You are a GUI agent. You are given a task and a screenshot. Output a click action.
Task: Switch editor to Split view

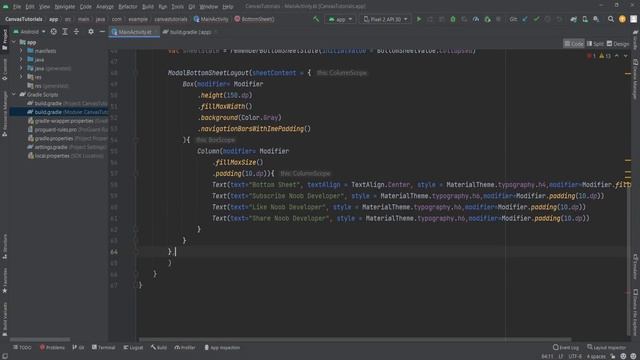point(595,44)
